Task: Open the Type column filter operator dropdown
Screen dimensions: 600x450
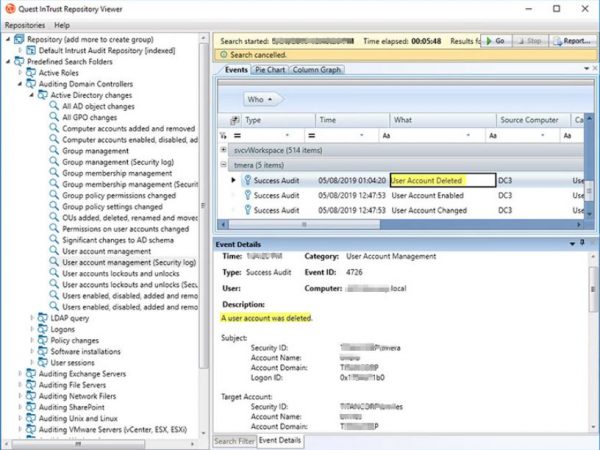Action: 288,134
